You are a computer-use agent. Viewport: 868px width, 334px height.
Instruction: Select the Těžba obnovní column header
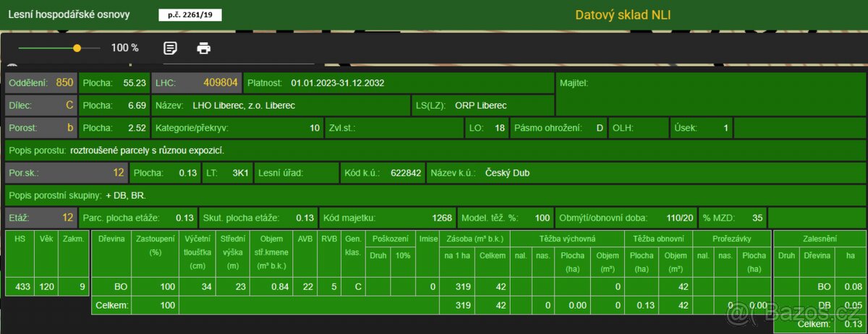tap(658, 239)
